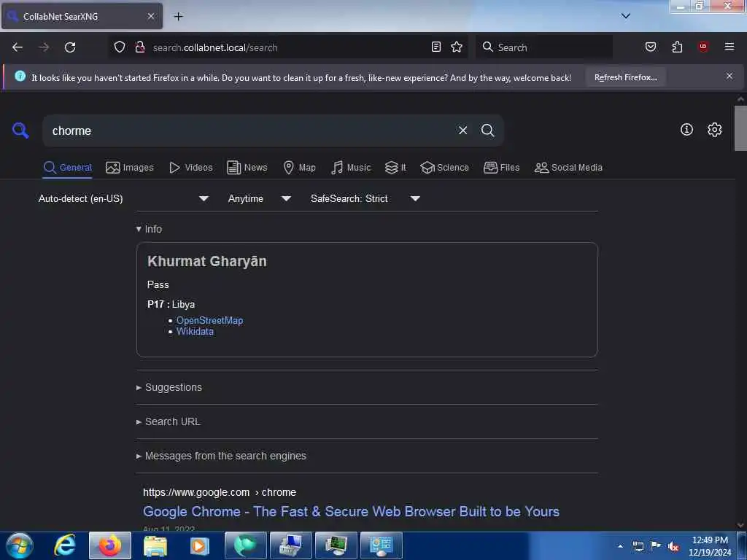The height and width of the screenshot is (560, 747).
Task: Switch to Images category
Action: coord(130,168)
